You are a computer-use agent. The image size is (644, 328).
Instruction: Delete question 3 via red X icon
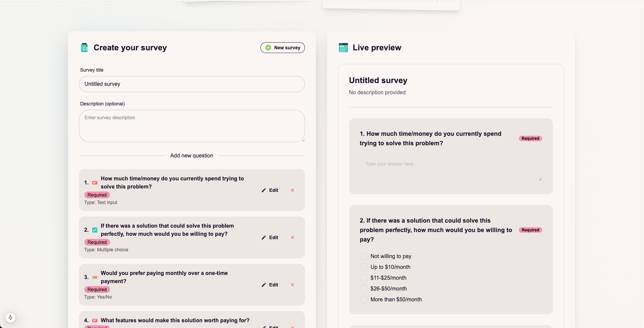[292, 285]
